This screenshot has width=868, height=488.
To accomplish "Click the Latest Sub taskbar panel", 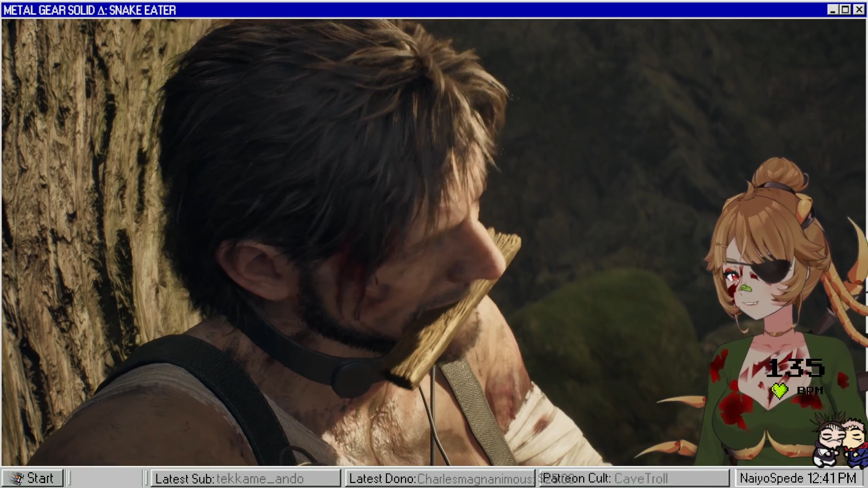I will (245, 478).
